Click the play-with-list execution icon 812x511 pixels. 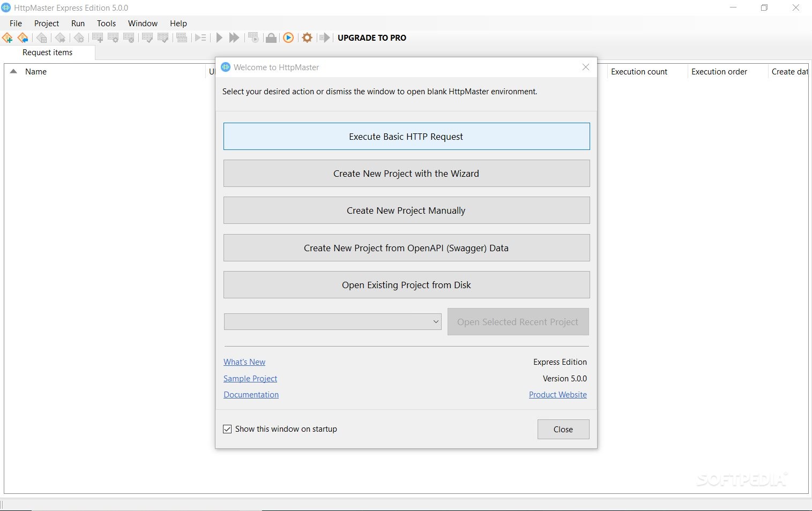[200, 37]
